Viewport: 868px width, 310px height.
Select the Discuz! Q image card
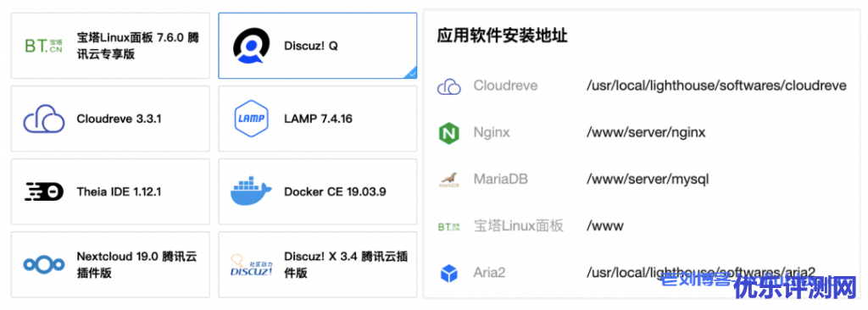point(318,46)
